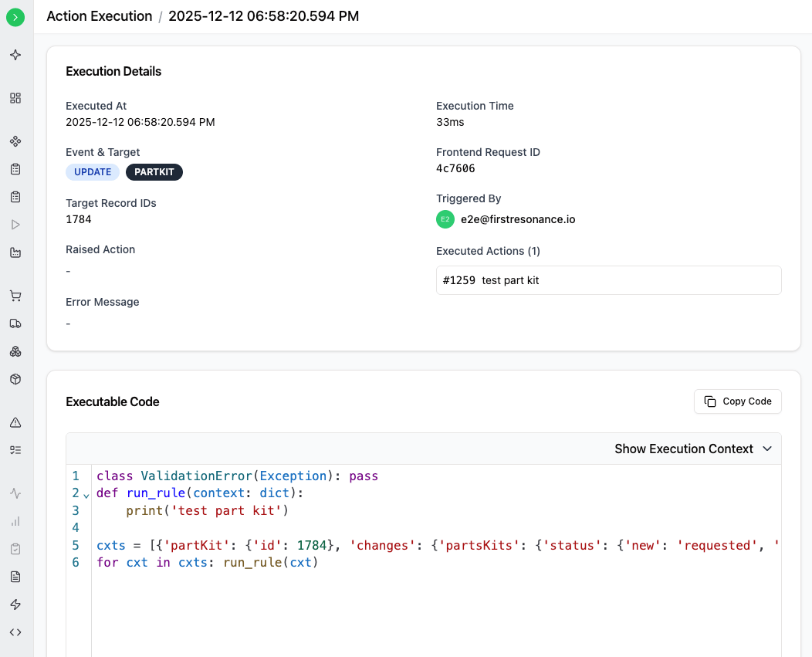The width and height of the screenshot is (812, 657).
Task: Click the e2e@firstresonance.io user email
Action: pos(518,219)
